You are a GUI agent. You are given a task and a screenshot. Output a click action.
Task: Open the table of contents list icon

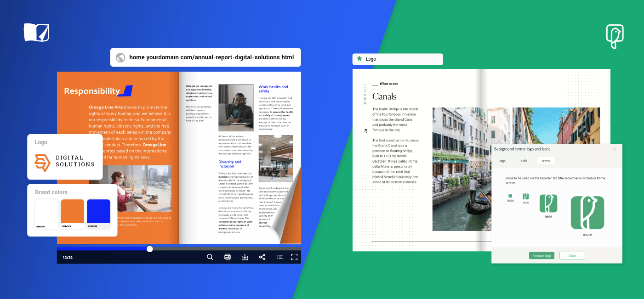point(279,257)
